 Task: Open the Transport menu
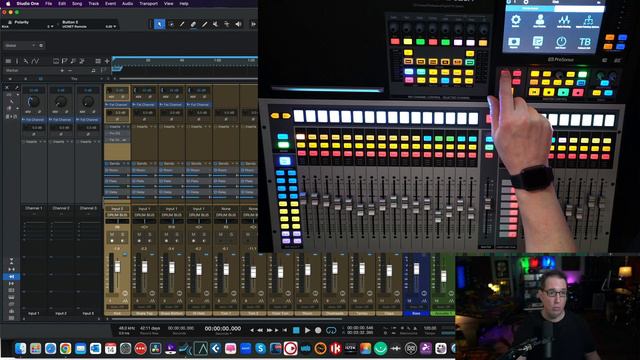click(x=149, y=4)
